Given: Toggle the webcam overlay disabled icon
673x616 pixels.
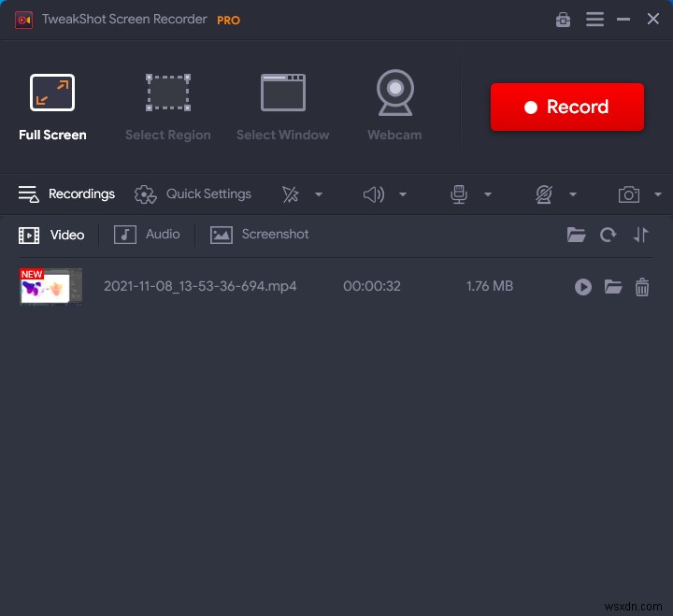Looking at the screenshot, I should pyautogui.click(x=544, y=194).
